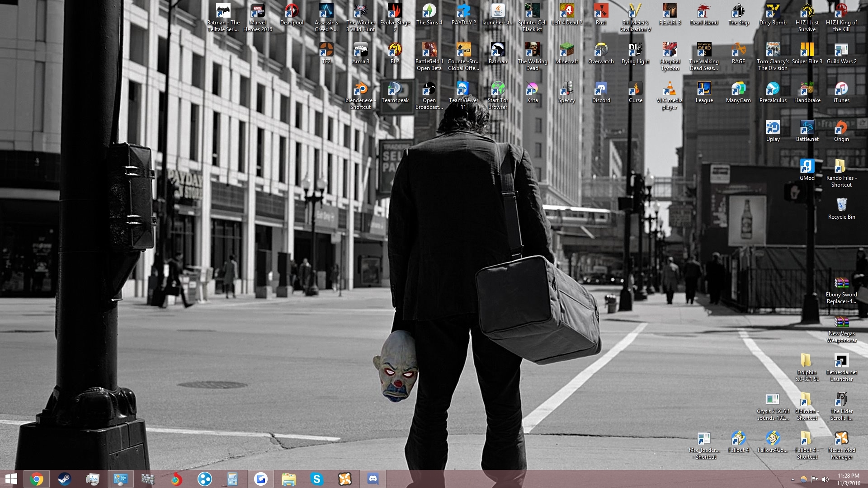Open the Discord desktop shortcut
This screenshot has width=868, height=488.
(601, 93)
